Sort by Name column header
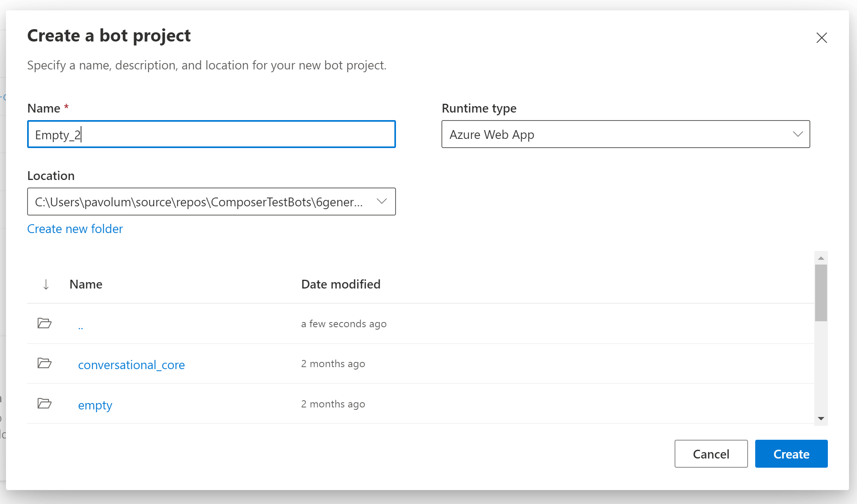This screenshot has height=504, width=857. coord(86,285)
